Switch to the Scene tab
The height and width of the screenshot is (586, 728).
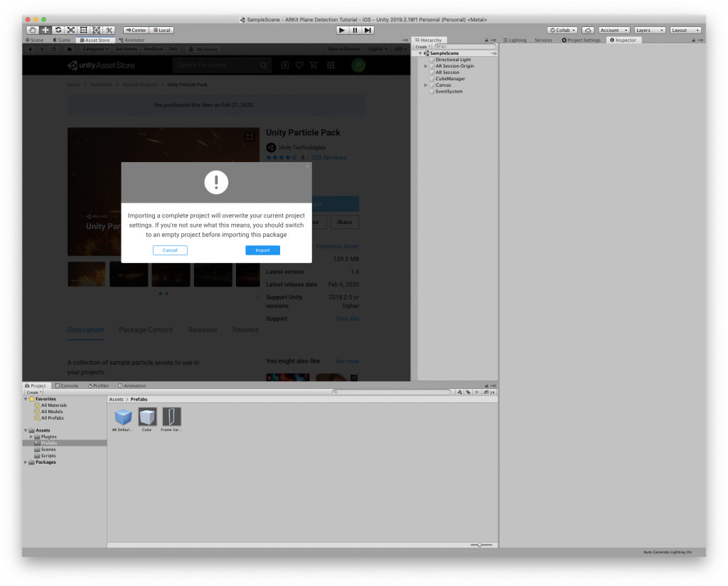pyautogui.click(x=35, y=41)
